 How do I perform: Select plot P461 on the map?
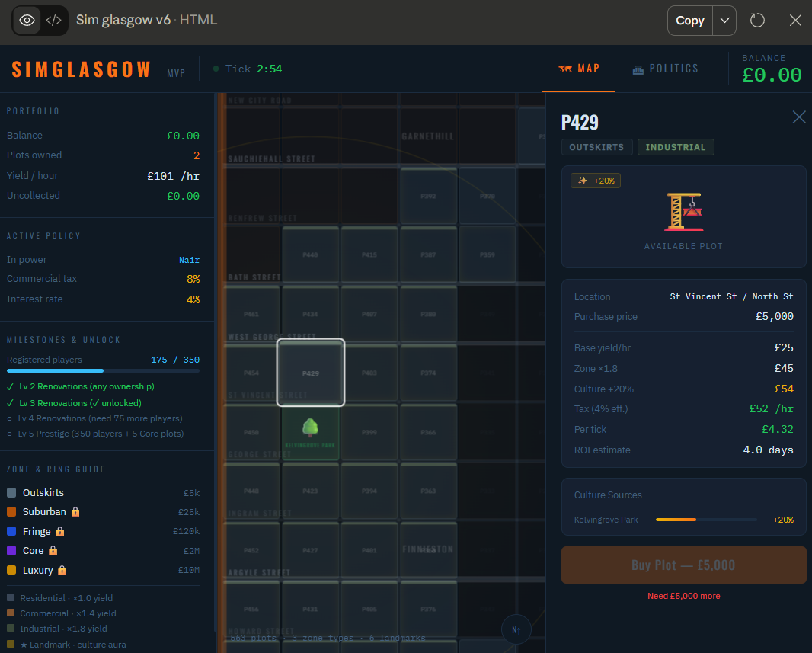(251, 314)
